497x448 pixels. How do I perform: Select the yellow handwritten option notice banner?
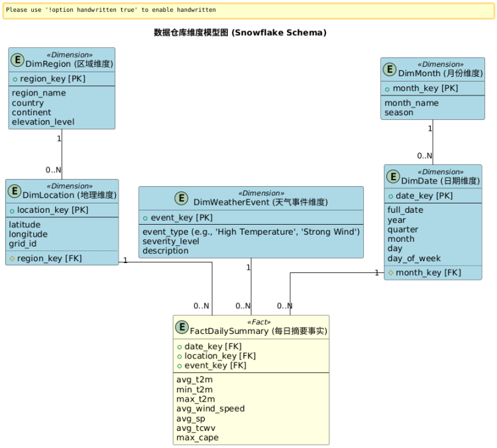point(248,11)
